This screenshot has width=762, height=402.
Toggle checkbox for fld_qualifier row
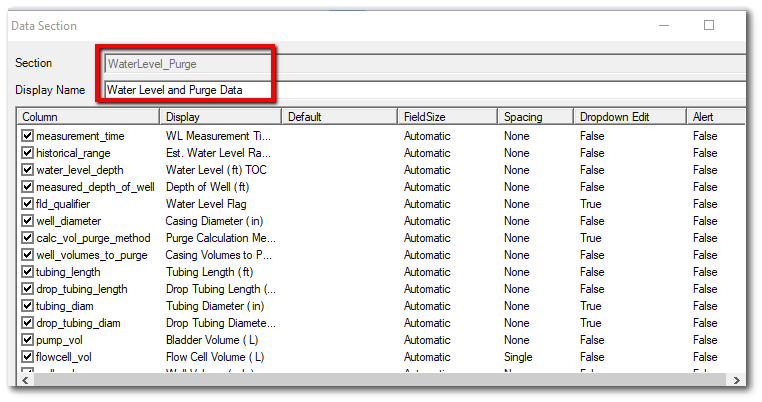[28, 204]
